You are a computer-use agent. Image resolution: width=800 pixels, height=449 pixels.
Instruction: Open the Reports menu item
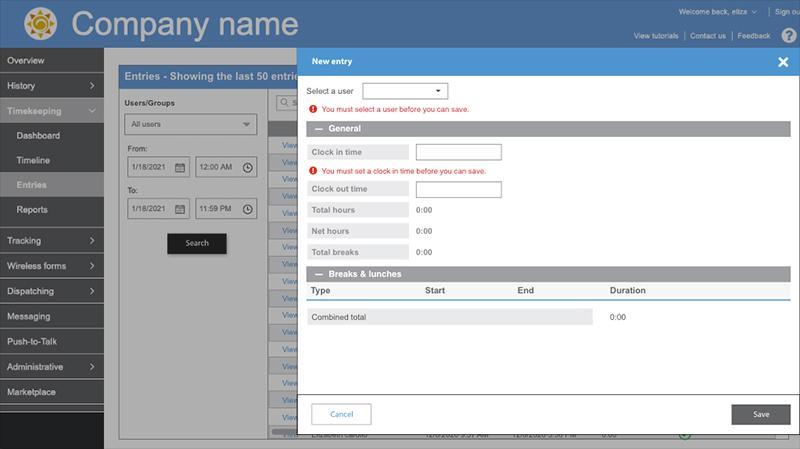click(x=32, y=210)
